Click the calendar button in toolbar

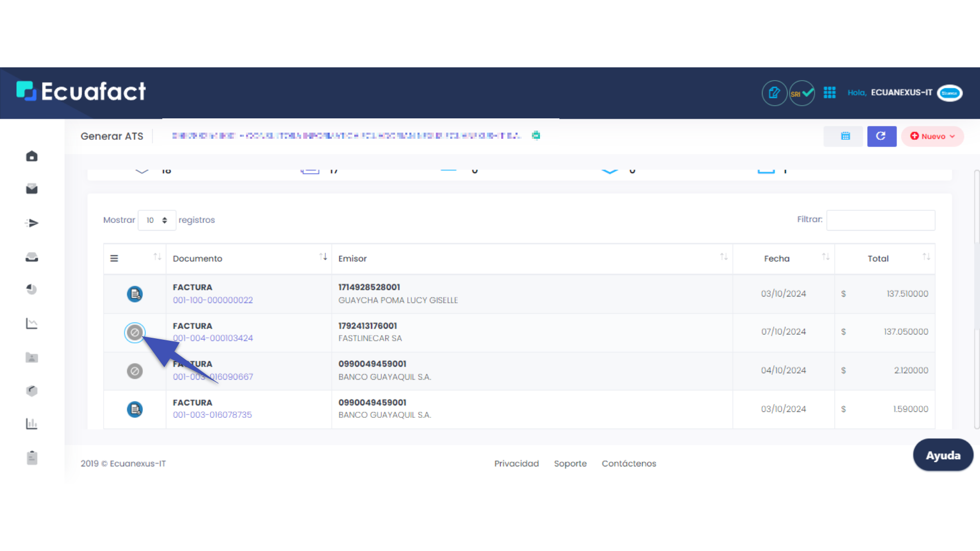tap(845, 136)
